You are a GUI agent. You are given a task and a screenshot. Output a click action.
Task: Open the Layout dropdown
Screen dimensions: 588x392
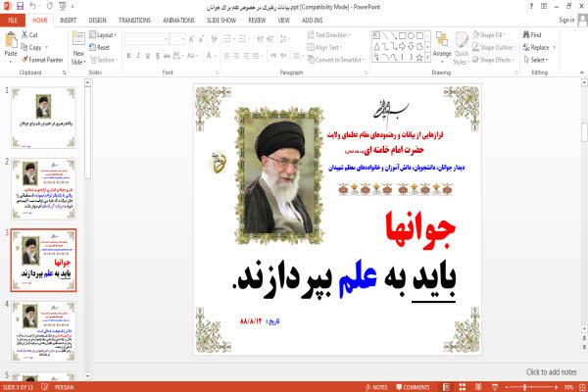(103, 35)
